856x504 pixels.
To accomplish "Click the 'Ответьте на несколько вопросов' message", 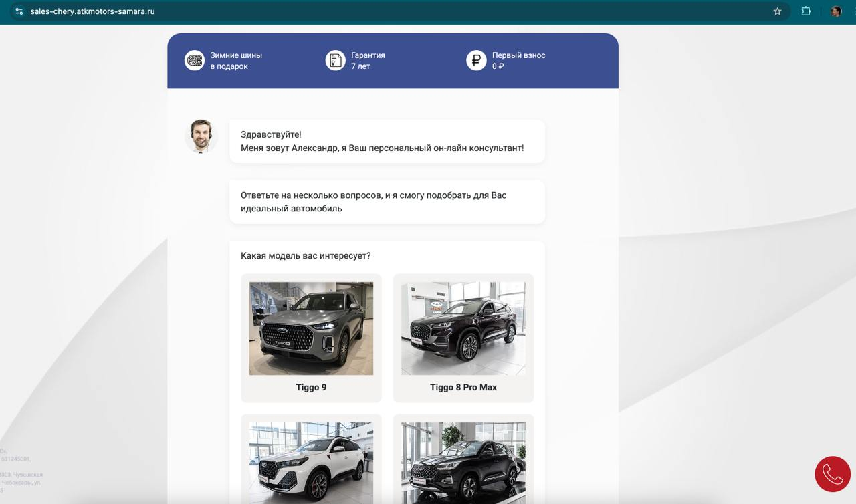I will coord(387,202).
